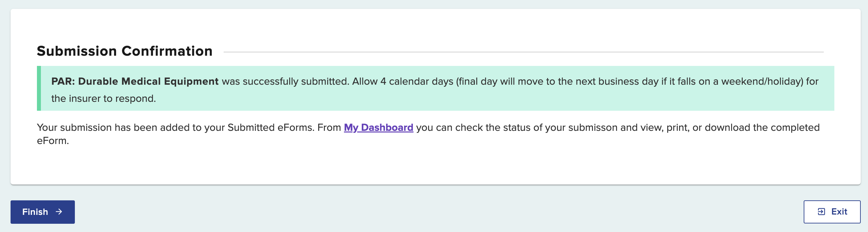Click the Submission Confirmation heading
Image resolution: width=868 pixels, height=232 pixels.
(124, 51)
